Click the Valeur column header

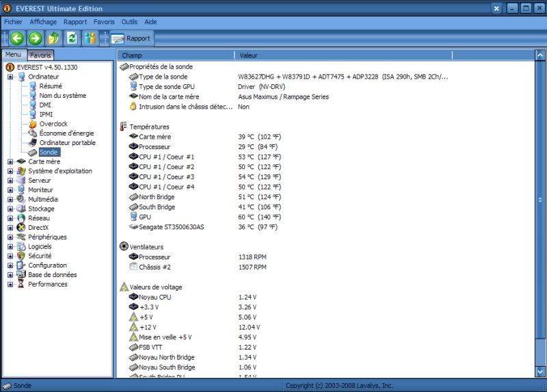click(248, 55)
